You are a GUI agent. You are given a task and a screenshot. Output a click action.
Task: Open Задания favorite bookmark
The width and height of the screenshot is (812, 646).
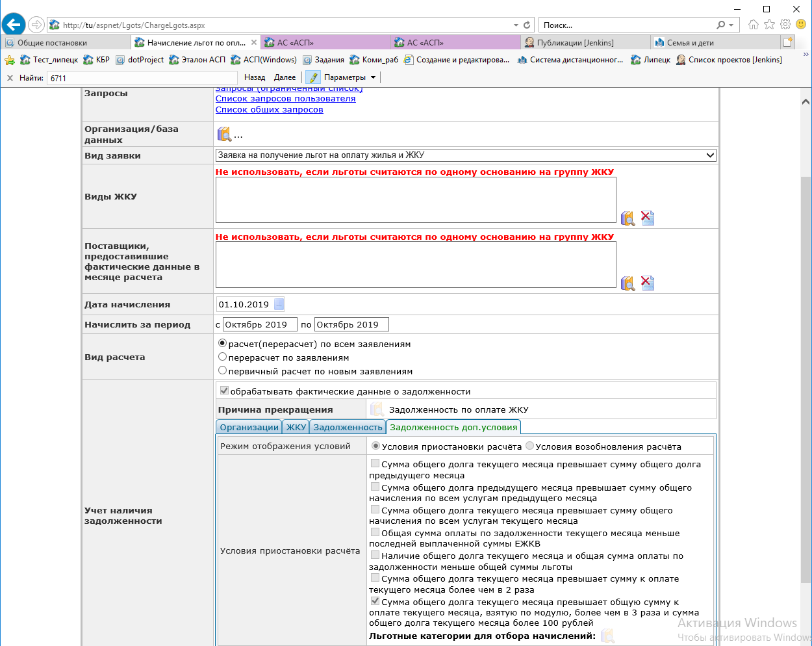click(x=324, y=60)
